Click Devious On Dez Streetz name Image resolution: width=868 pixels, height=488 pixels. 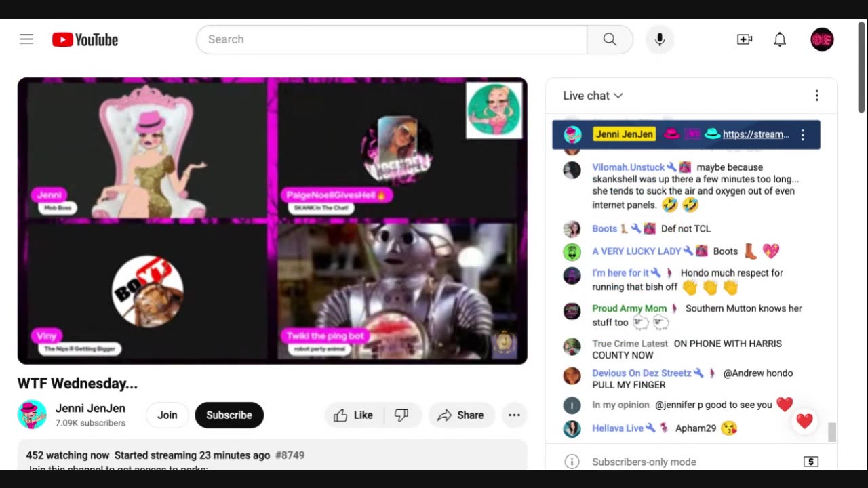point(642,373)
